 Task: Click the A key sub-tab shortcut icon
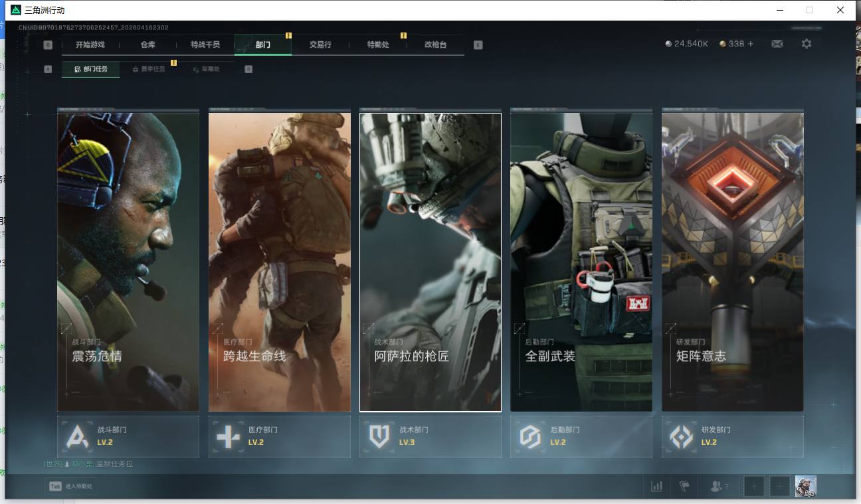pos(48,69)
